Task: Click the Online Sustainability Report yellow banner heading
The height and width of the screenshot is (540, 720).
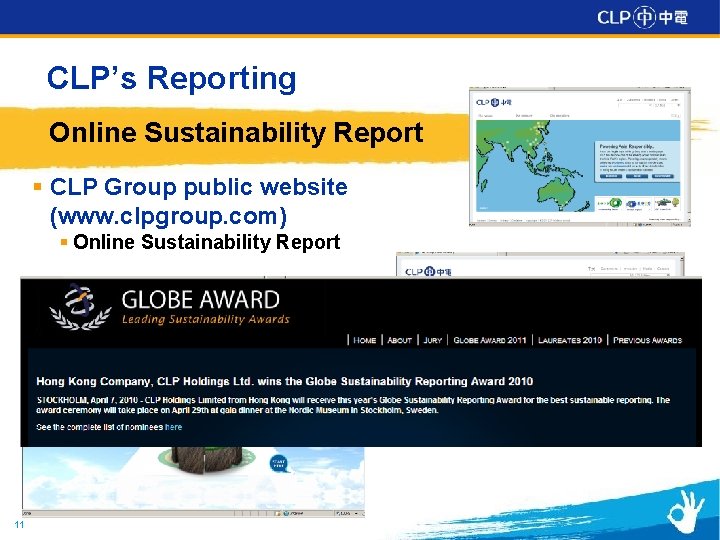Action: coord(236,133)
